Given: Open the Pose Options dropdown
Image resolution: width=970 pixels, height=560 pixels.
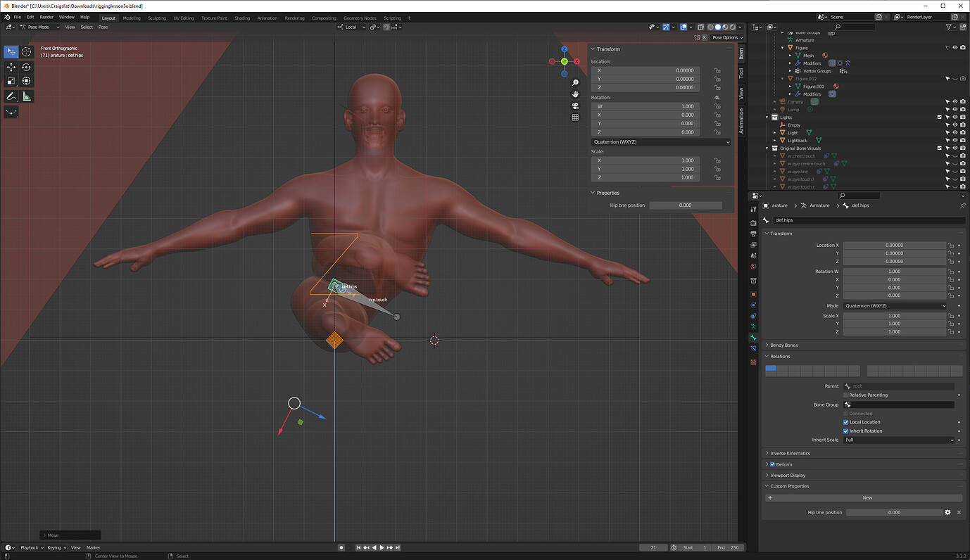Looking at the screenshot, I should point(727,37).
